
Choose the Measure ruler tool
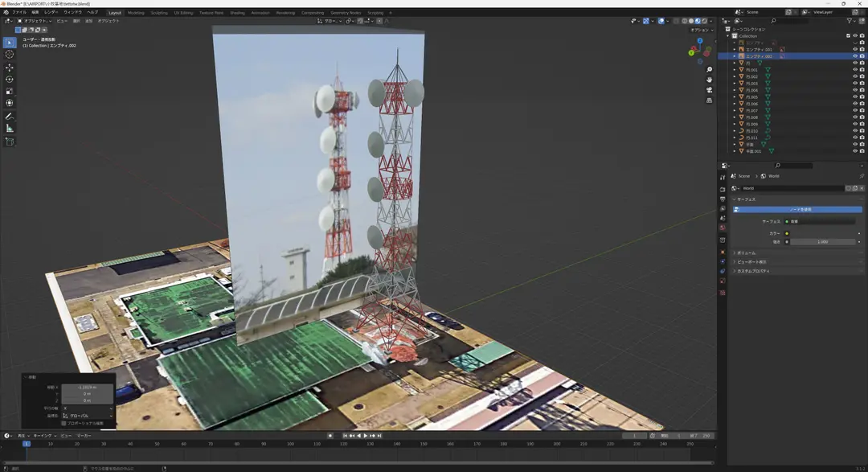point(10,129)
